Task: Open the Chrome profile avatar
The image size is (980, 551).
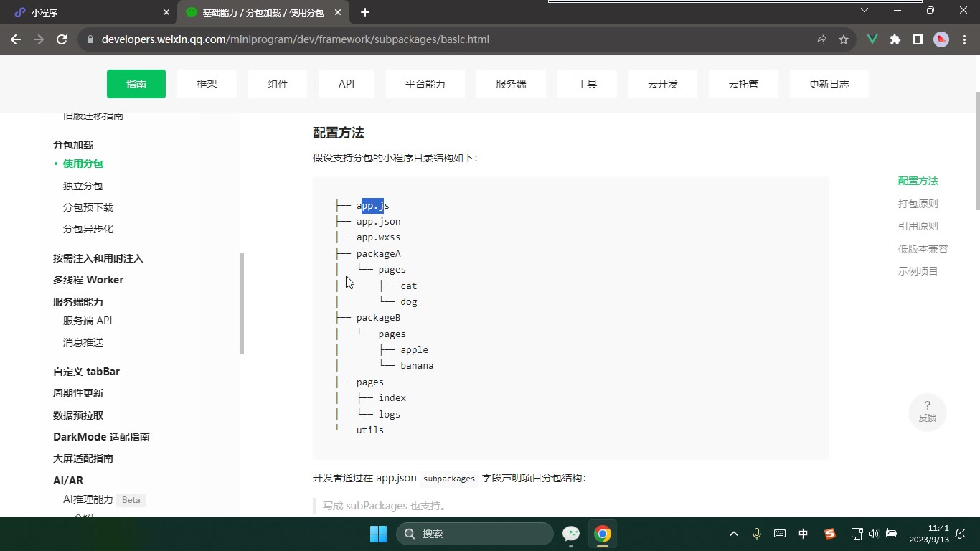Action: pos(941,39)
